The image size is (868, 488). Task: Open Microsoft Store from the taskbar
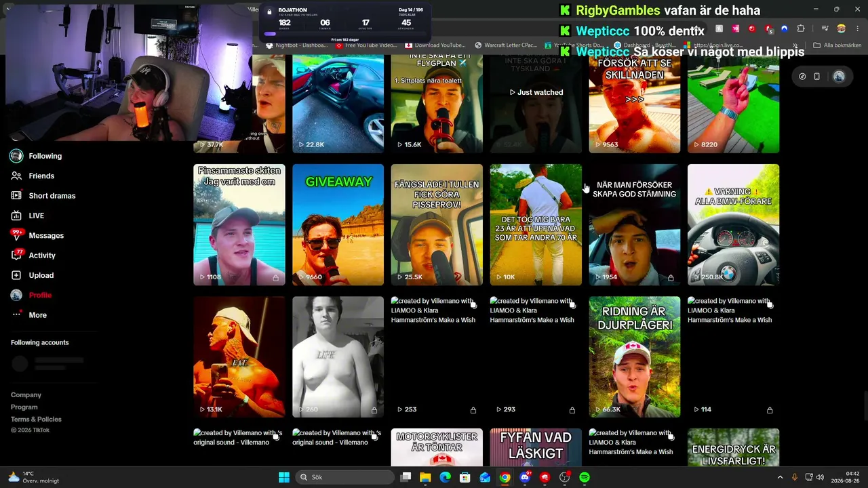pos(465,477)
